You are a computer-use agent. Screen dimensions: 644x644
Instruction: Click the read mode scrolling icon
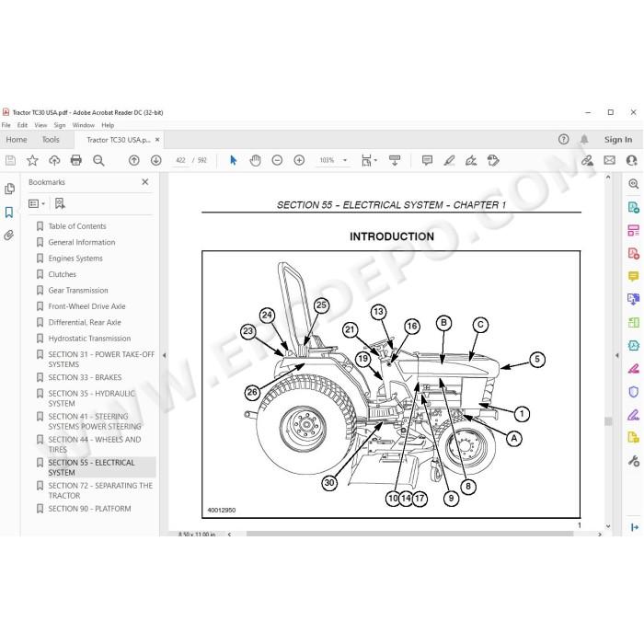(395, 160)
